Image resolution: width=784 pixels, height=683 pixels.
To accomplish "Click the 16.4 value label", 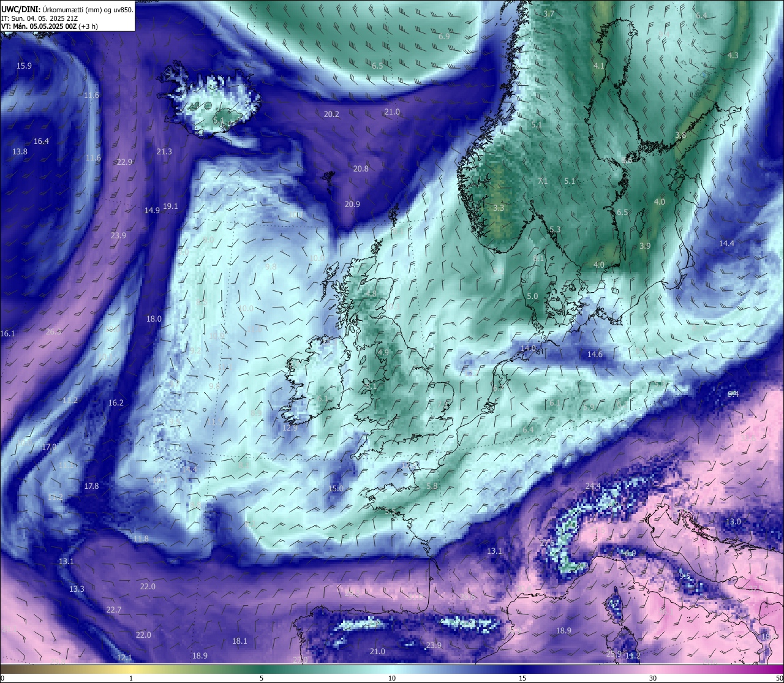I will (x=41, y=141).
